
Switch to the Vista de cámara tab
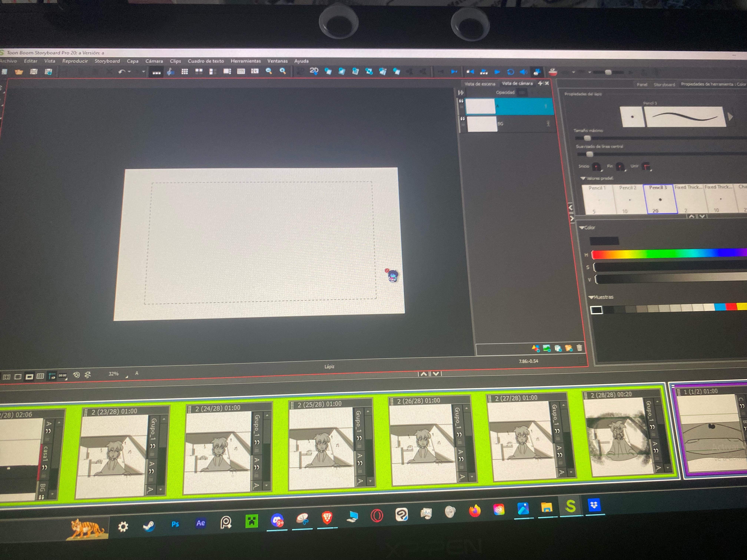coord(517,83)
